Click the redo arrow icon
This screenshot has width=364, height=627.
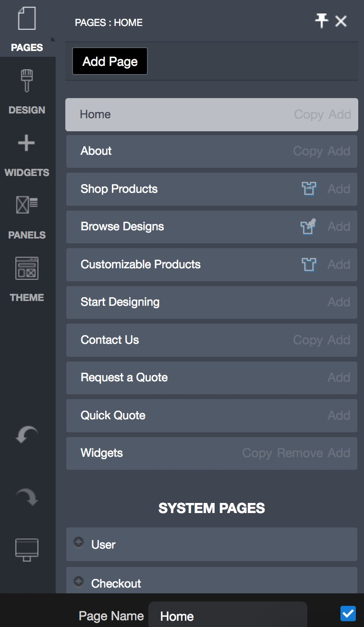coord(27,497)
